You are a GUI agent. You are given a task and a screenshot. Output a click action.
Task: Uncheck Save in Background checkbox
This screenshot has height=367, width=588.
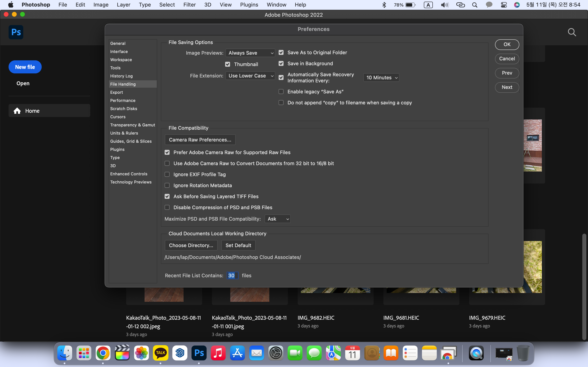pyautogui.click(x=281, y=64)
